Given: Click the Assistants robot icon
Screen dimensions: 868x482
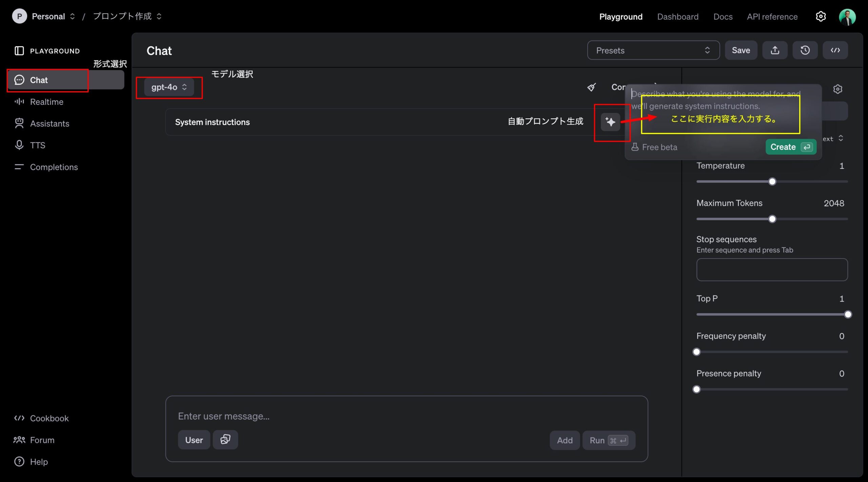Looking at the screenshot, I should [x=19, y=123].
